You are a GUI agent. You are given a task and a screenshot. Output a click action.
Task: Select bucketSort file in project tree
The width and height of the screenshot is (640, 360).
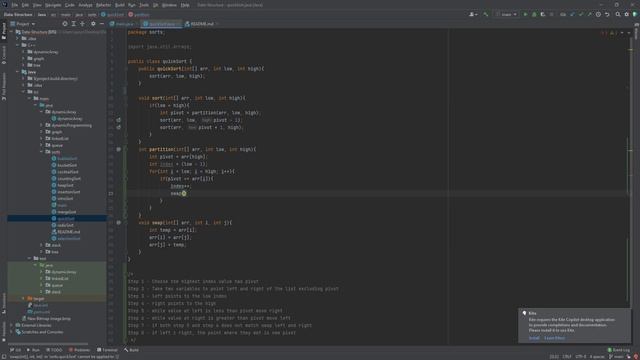pyautogui.click(x=64, y=165)
